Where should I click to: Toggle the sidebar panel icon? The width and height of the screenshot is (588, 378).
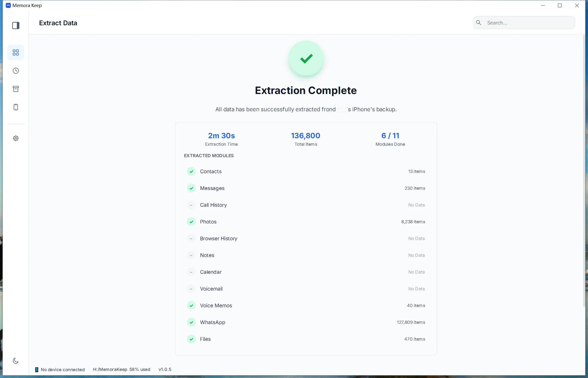[16, 26]
